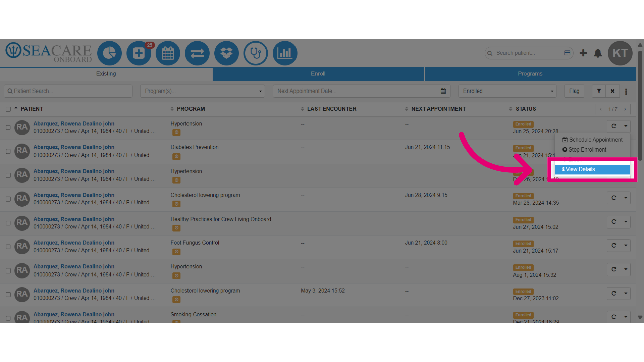Image resolution: width=644 pixels, height=362 pixels.
Task: Check the Cholesterol Jun 28 appointment row checkbox
Action: (8, 199)
